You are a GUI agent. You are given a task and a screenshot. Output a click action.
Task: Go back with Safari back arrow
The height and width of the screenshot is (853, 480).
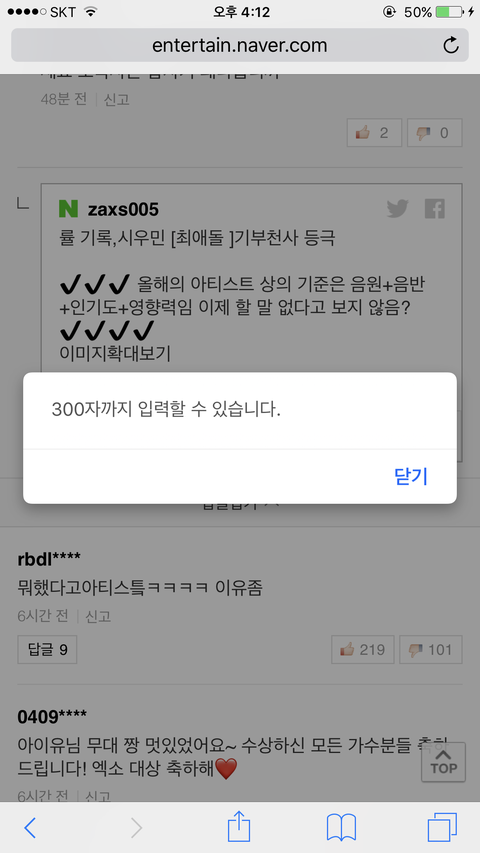click(x=30, y=827)
